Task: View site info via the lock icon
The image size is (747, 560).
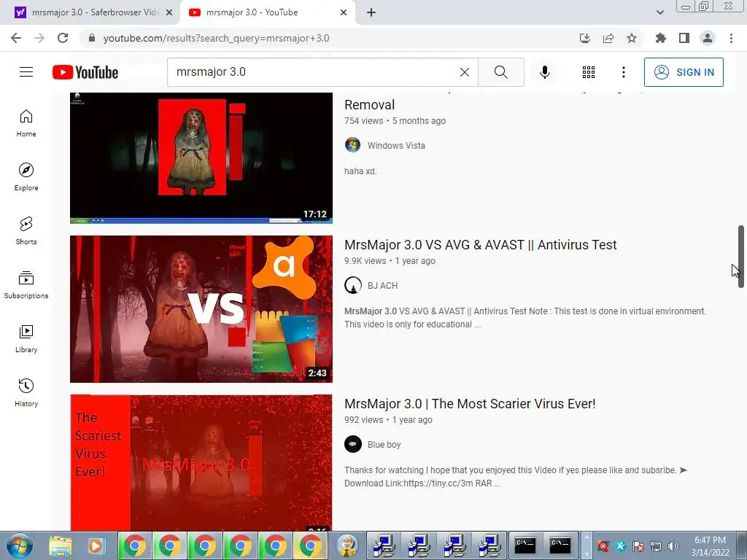Action: 92,38
